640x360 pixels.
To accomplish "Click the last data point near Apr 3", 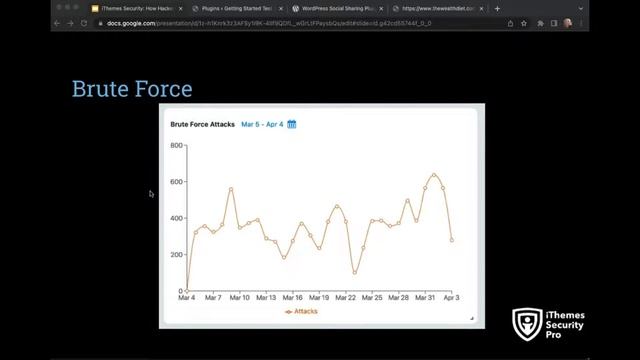I will [x=452, y=240].
